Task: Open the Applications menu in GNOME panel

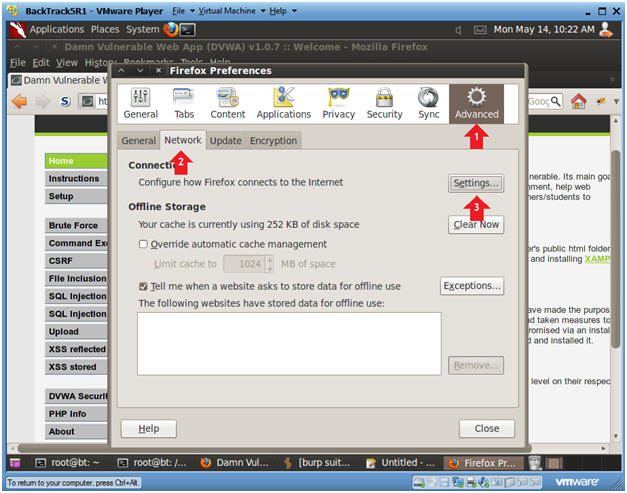Action: tap(57, 29)
